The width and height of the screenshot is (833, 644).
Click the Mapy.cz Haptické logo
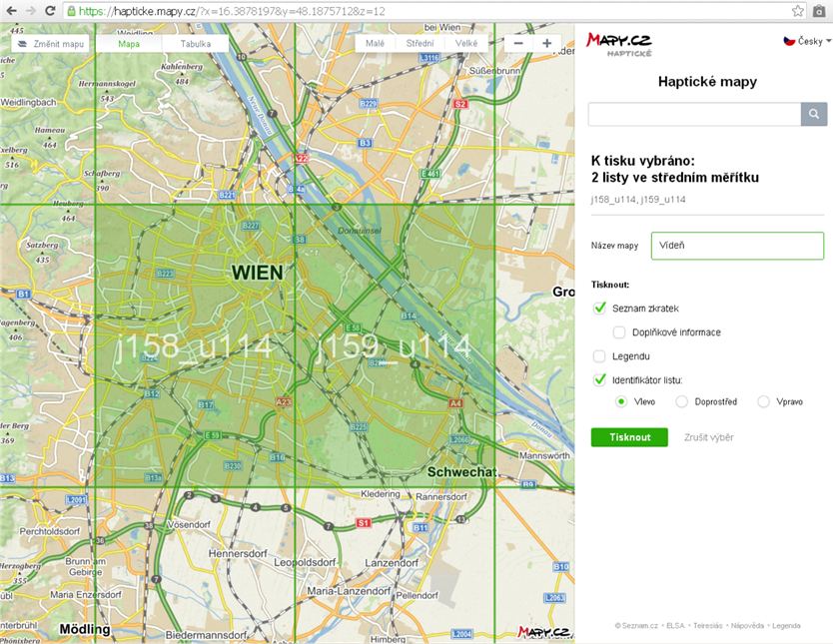[x=619, y=43]
